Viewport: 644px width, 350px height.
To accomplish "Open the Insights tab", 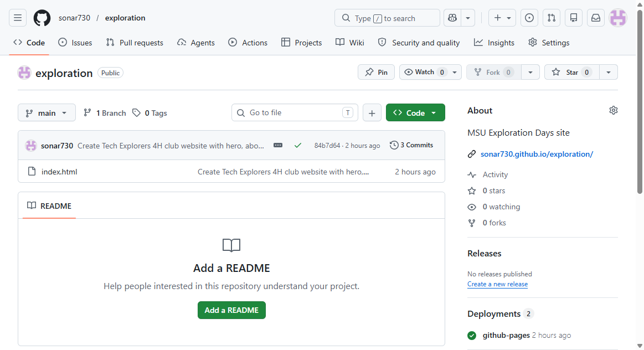I will click(x=494, y=43).
